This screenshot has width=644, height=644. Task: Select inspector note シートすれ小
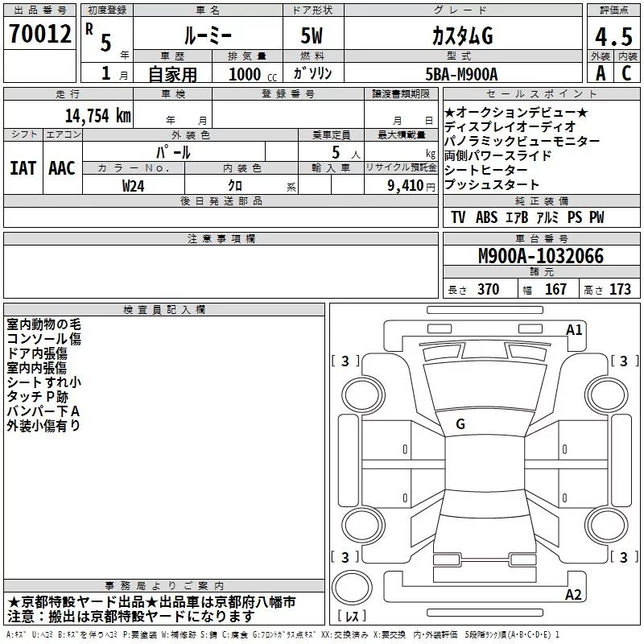44,382
